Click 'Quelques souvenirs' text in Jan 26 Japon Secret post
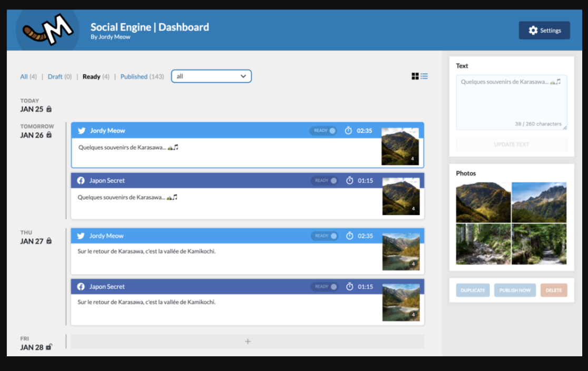 pos(128,197)
